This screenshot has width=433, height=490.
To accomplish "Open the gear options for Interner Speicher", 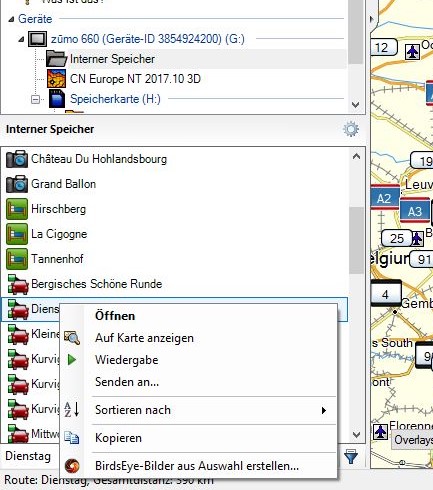I will point(351,129).
